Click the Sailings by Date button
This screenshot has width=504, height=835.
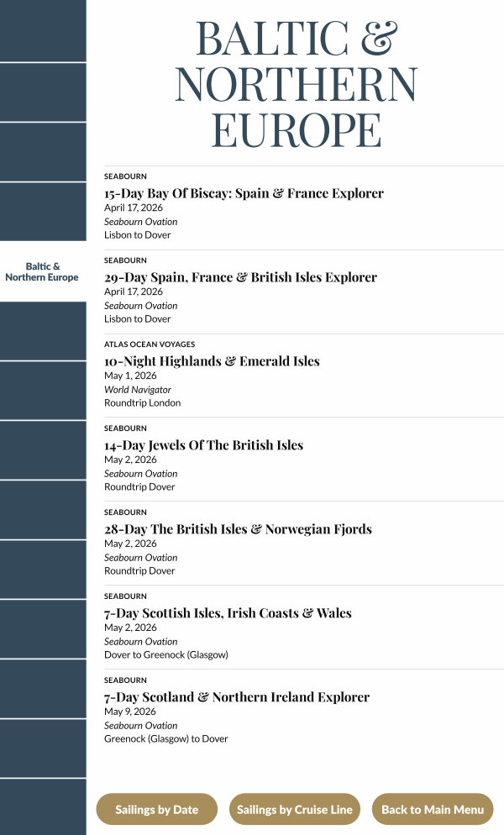[x=157, y=810]
